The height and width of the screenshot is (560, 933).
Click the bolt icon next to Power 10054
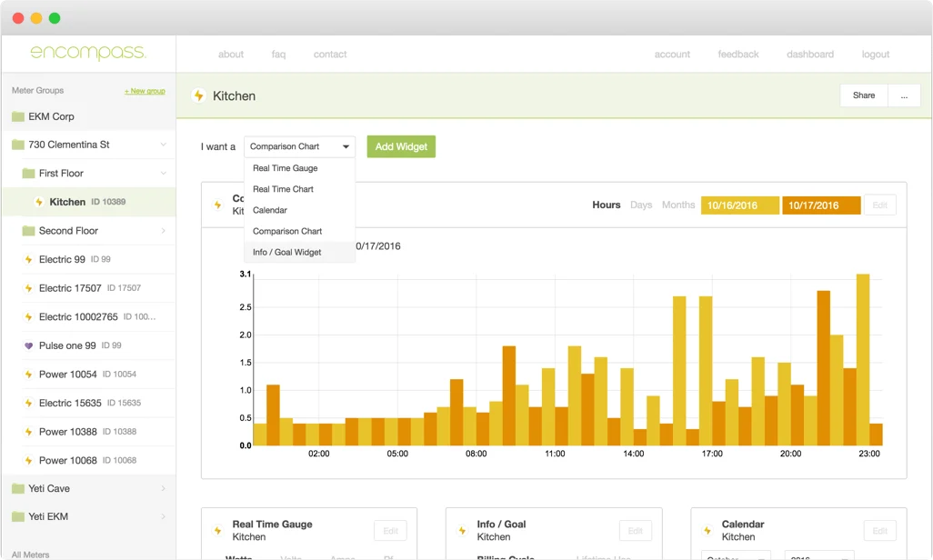pyautogui.click(x=28, y=375)
